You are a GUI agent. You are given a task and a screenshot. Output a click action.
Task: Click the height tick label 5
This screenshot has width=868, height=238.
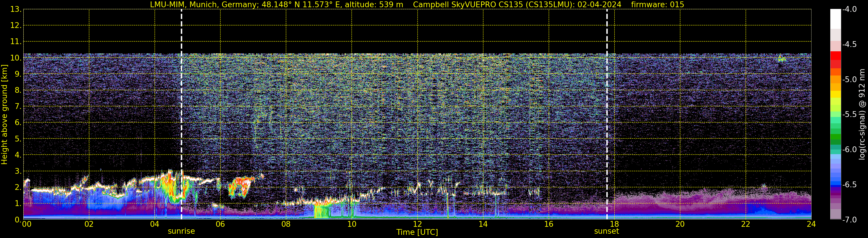click(x=18, y=139)
